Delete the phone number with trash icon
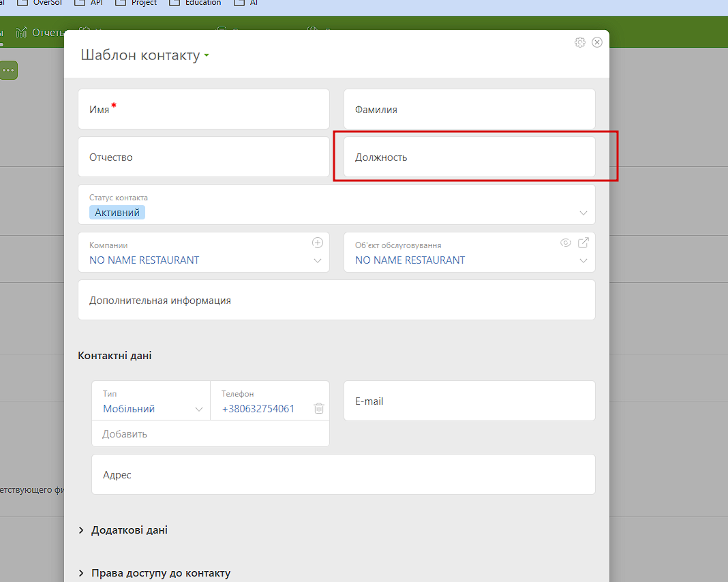The image size is (728, 582). 319,408
